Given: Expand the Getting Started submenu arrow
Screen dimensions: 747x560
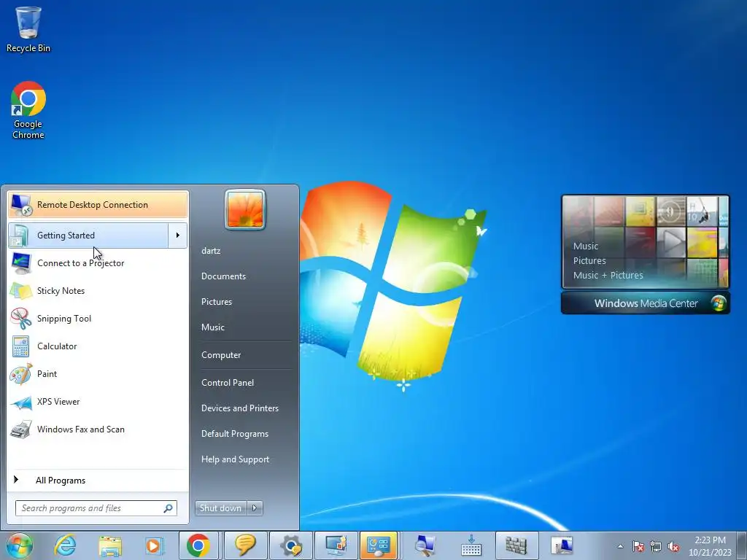Looking at the screenshot, I should tap(178, 236).
